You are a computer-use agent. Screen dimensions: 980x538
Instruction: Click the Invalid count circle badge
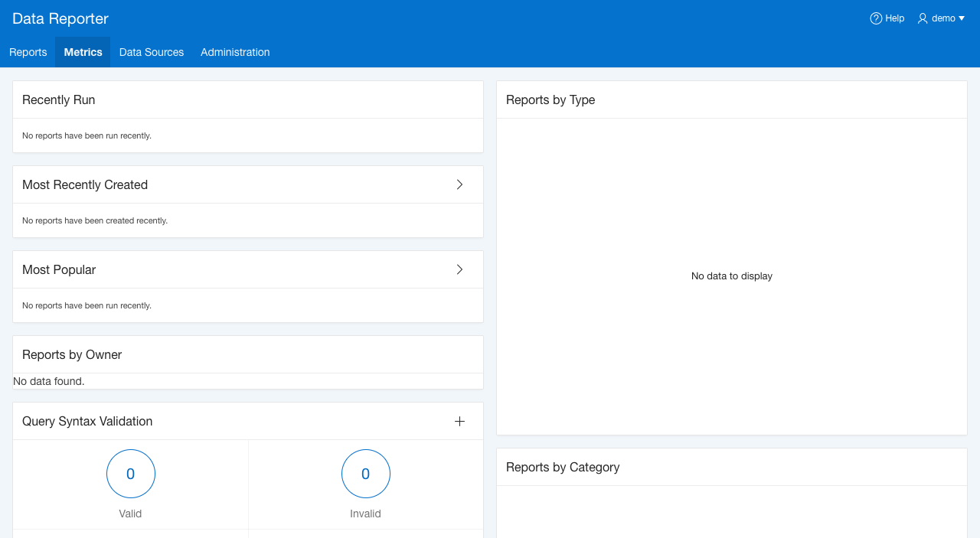[366, 474]
